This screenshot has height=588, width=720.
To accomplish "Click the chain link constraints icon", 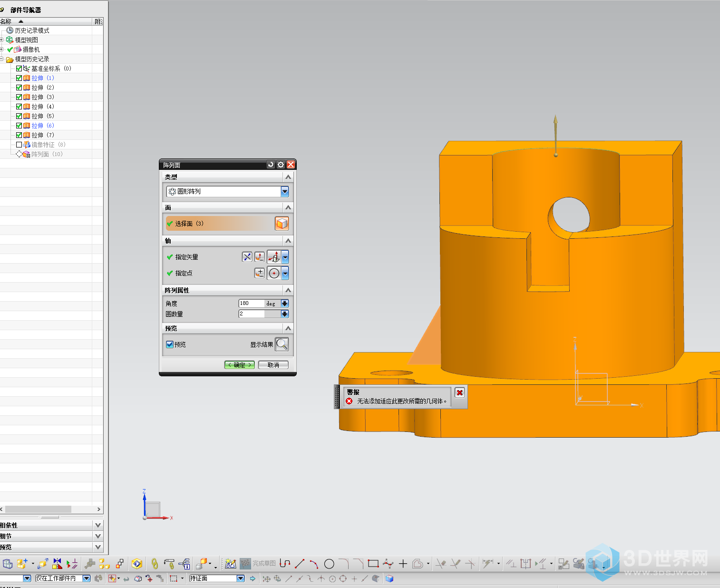I will coord(155,564).
